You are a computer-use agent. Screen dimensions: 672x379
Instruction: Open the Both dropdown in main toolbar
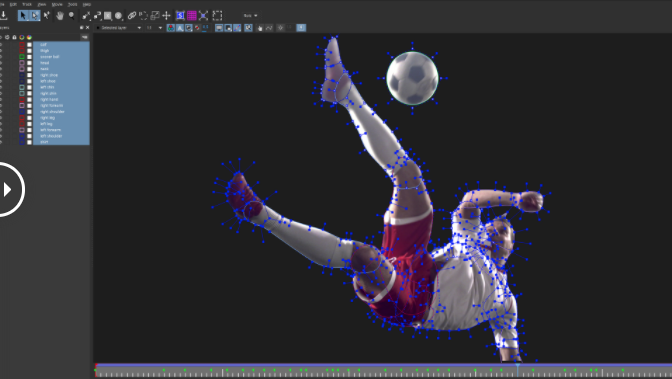[x=251, y=16]
